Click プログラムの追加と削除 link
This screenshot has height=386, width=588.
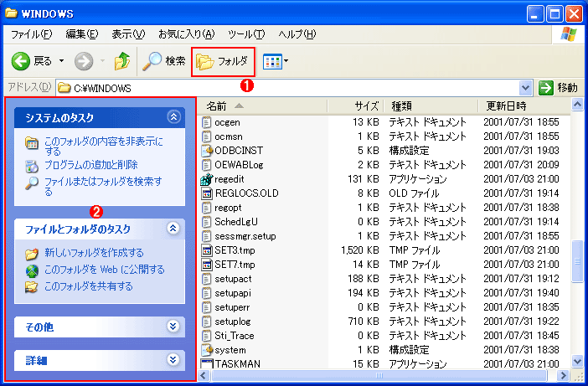[x=91, y=165]
